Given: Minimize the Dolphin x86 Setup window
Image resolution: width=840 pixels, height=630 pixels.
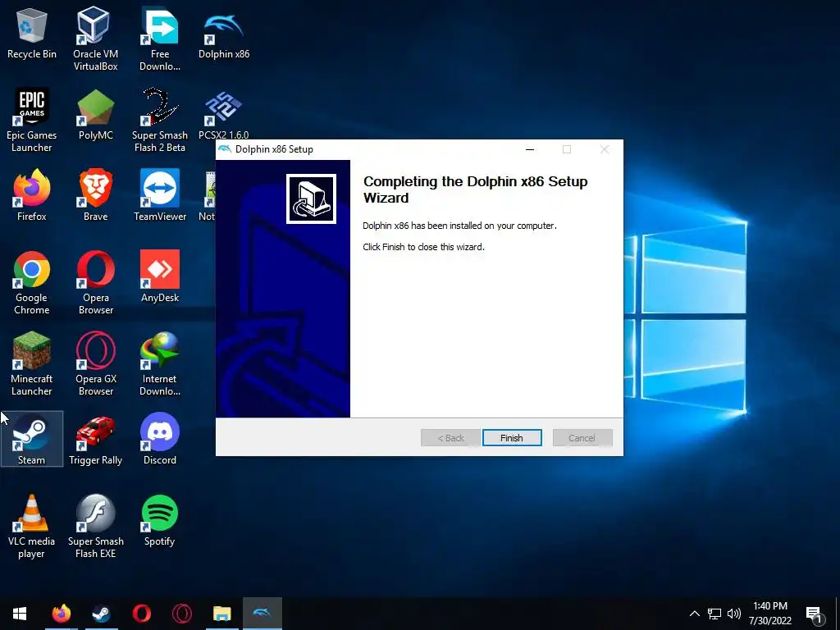Looking at the screenshot, I should coord(530,149).
